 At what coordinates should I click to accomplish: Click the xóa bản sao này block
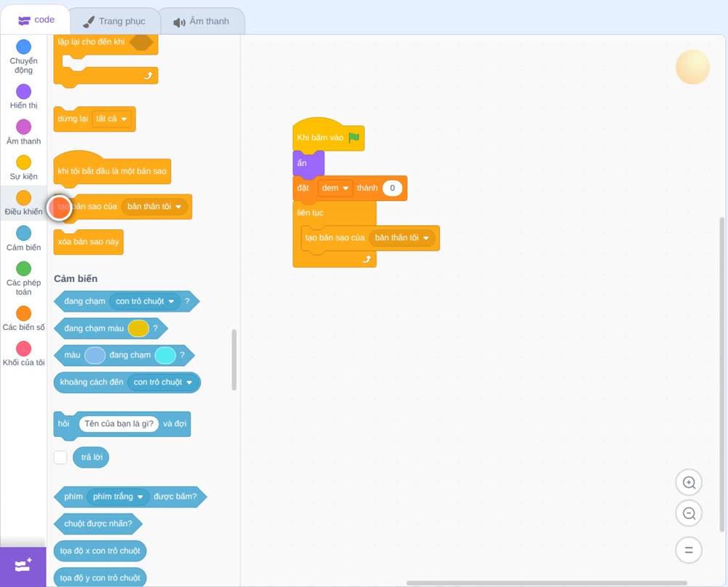pos(89,242)
